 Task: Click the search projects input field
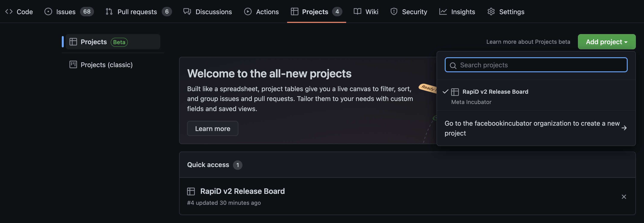click(x=536, y=65)
